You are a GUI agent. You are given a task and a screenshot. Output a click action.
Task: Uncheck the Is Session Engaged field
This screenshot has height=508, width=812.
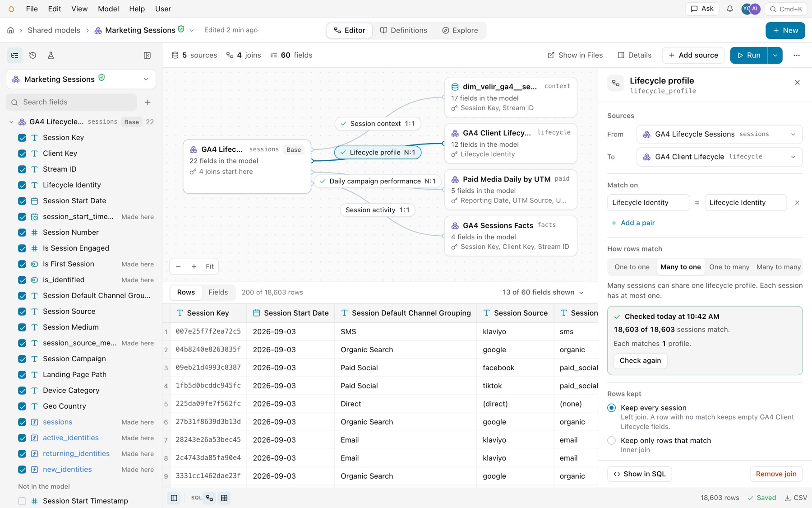pyautogui.click(x=22, y=248)
